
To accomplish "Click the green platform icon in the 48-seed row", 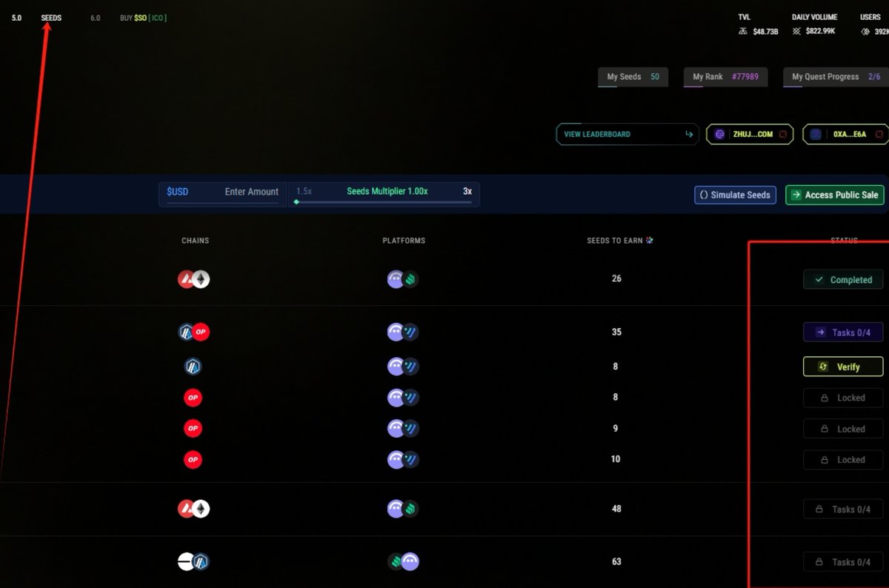I will click(x=411, y=509).
